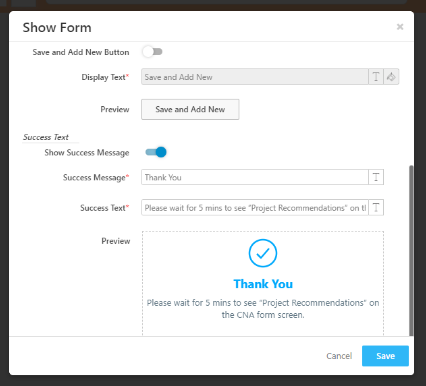The image size is (426, 386).
Task: Click the Thank You heading in the preview
Action: click(263, 284)
